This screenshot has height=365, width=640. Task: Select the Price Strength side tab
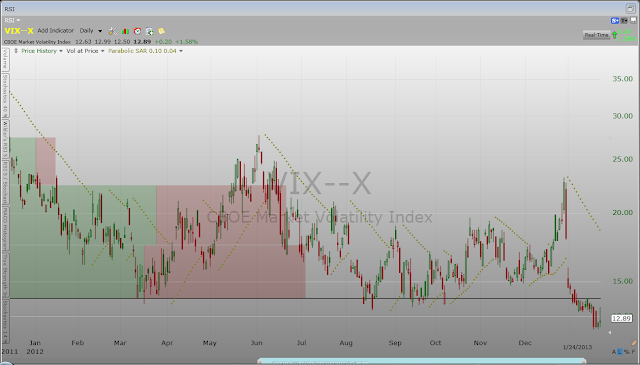tap(5, 274)
